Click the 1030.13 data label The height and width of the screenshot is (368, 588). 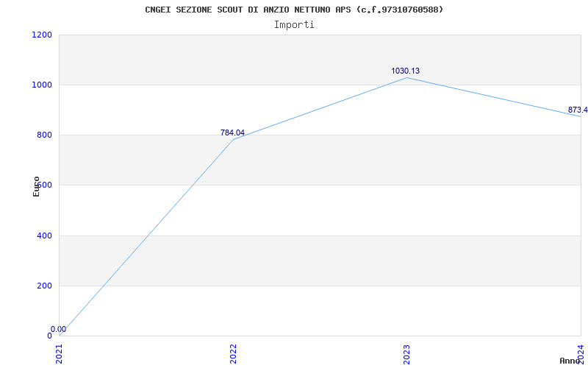point(406,71)
